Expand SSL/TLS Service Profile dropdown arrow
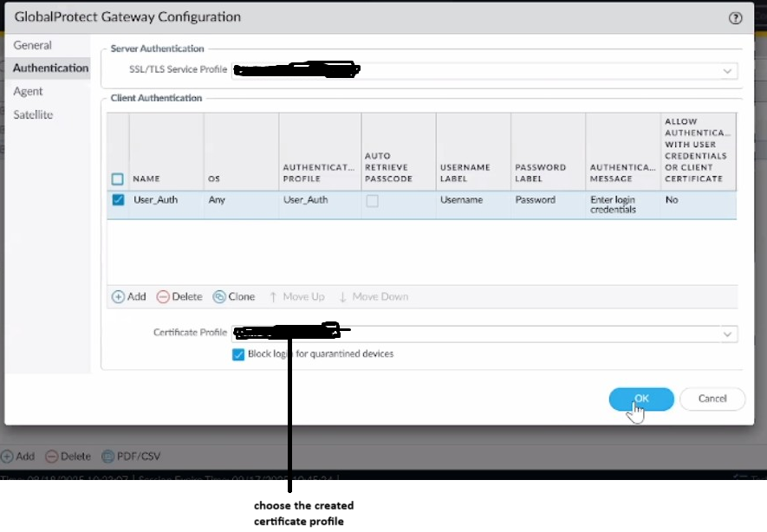 [x=727, y=71]
